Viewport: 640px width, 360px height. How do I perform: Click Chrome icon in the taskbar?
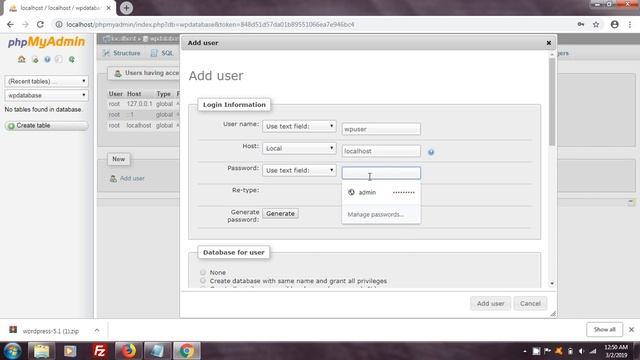pos(187,351)
